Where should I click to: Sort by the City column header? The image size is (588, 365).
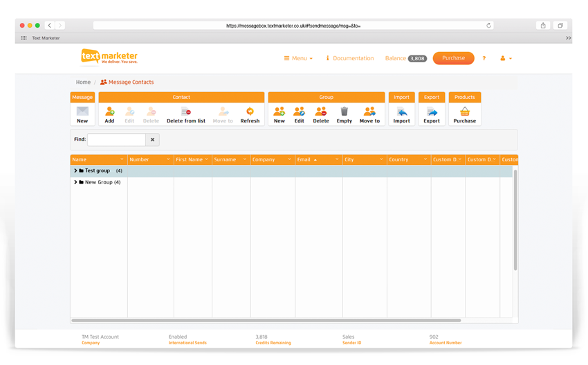(x=365, y=159)
